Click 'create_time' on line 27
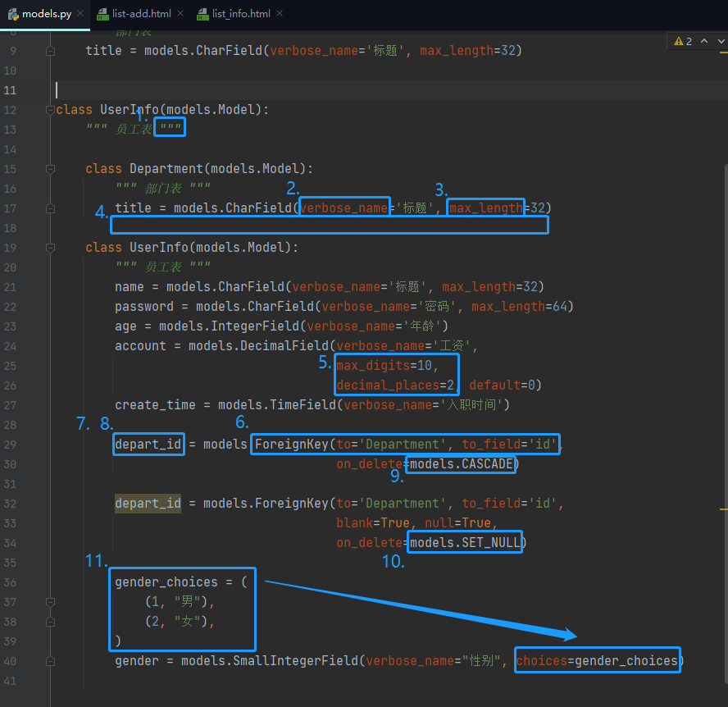The image size is (728, 707). click(155, 405)
